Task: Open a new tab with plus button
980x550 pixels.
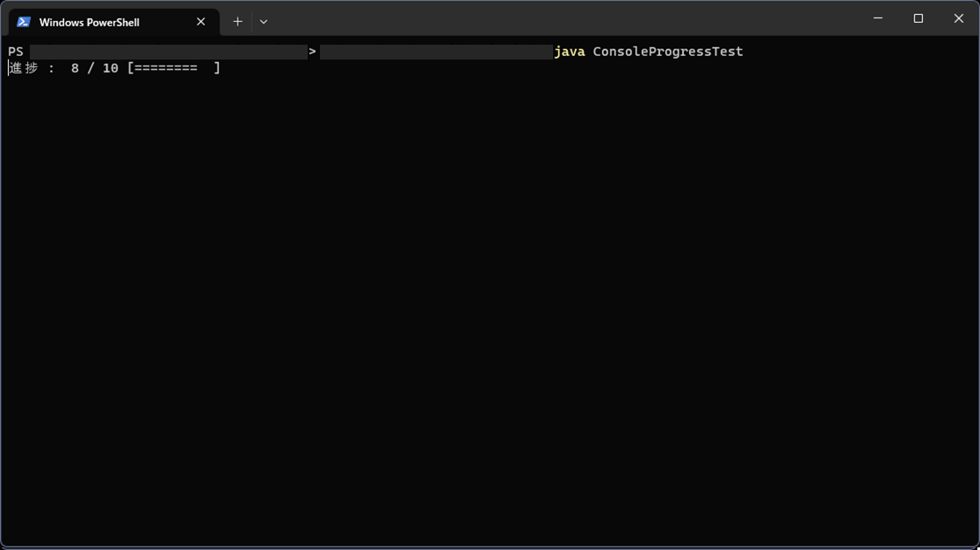Action: point(238,22)
